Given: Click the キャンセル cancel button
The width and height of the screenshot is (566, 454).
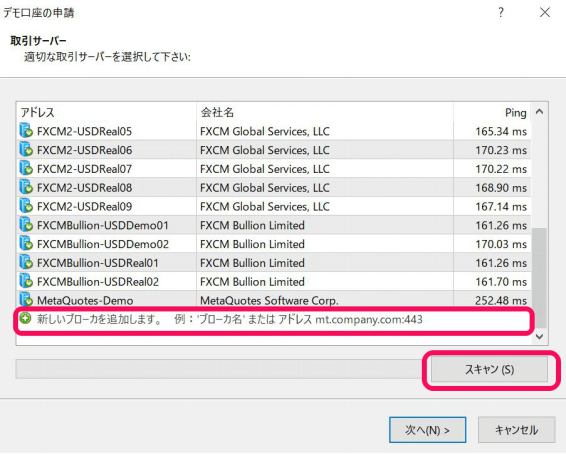Looking at the screenshot, I should tap(517, 430).
